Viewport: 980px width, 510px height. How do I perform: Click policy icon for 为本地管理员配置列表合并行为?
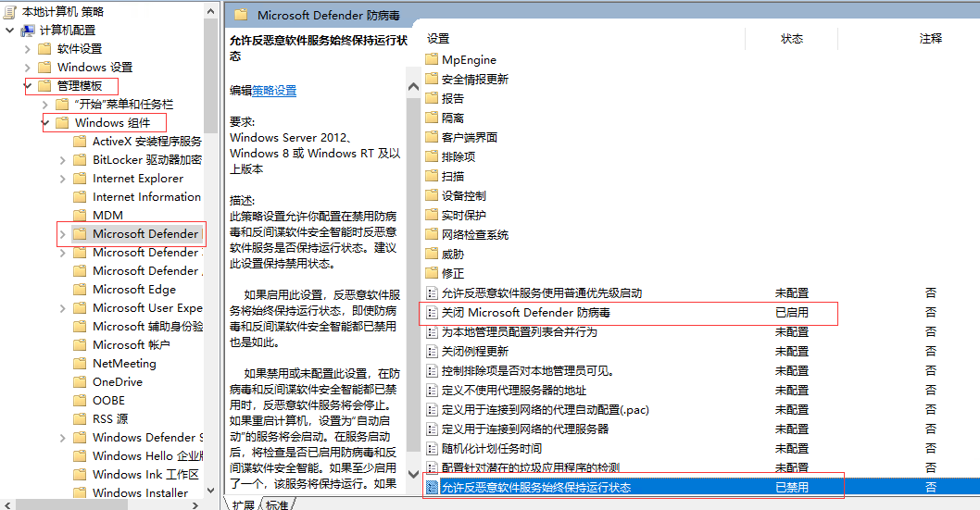click(432, 331)
